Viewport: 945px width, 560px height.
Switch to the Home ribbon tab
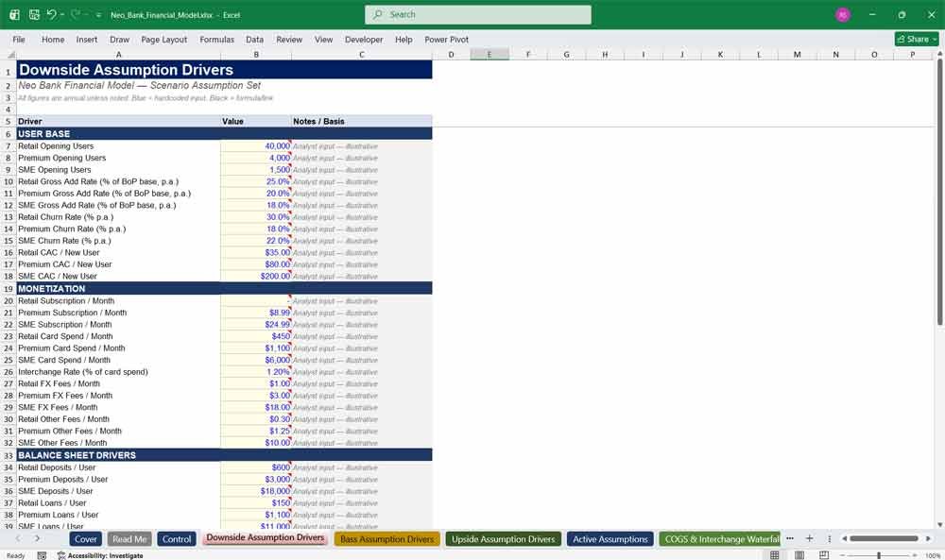click(53, 39)
